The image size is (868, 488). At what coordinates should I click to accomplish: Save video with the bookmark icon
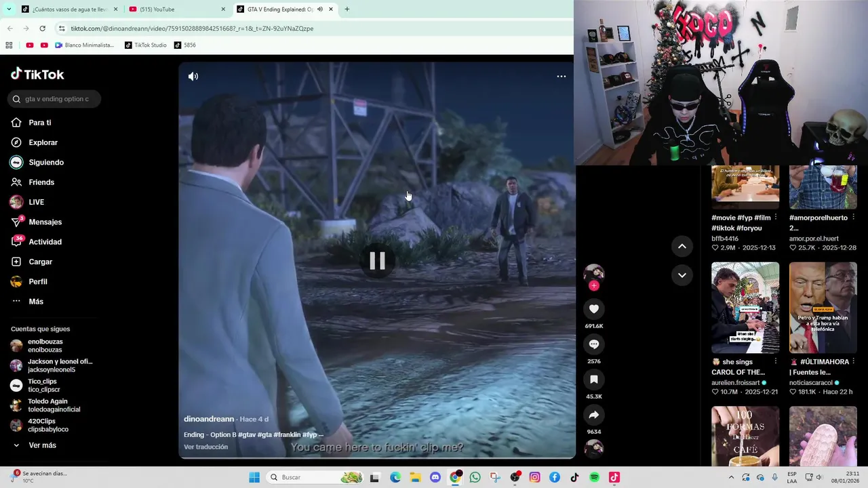pyautogui.click(x=594, y=380)
